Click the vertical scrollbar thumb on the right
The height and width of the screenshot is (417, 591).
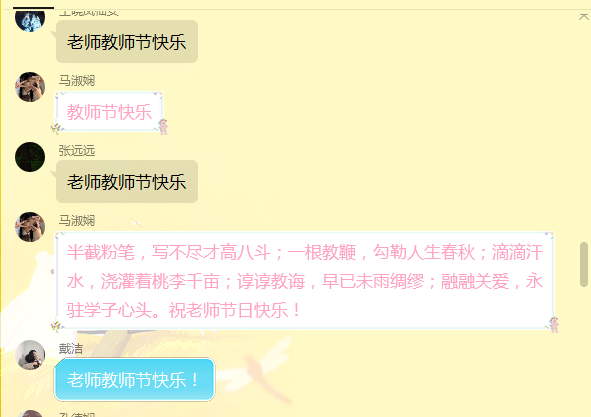click(x=584, y=265)
